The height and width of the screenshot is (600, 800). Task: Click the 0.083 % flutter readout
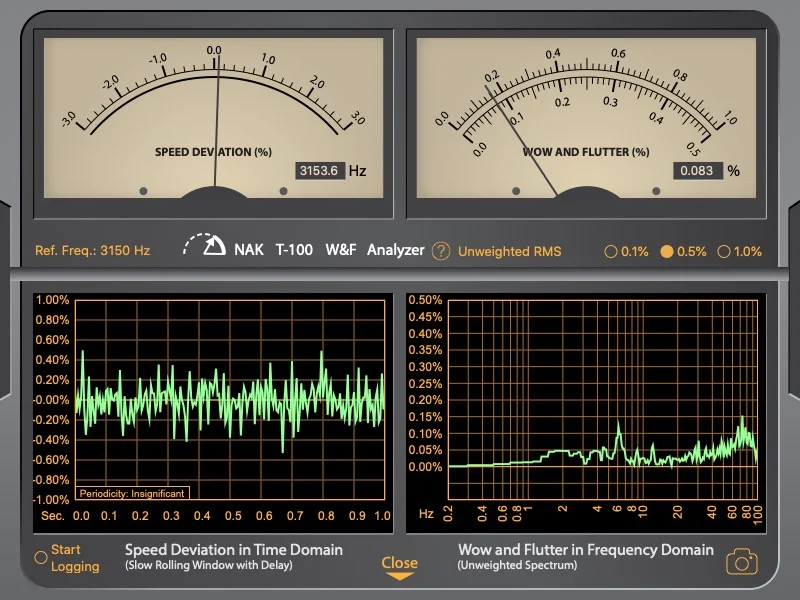(696, 171)
